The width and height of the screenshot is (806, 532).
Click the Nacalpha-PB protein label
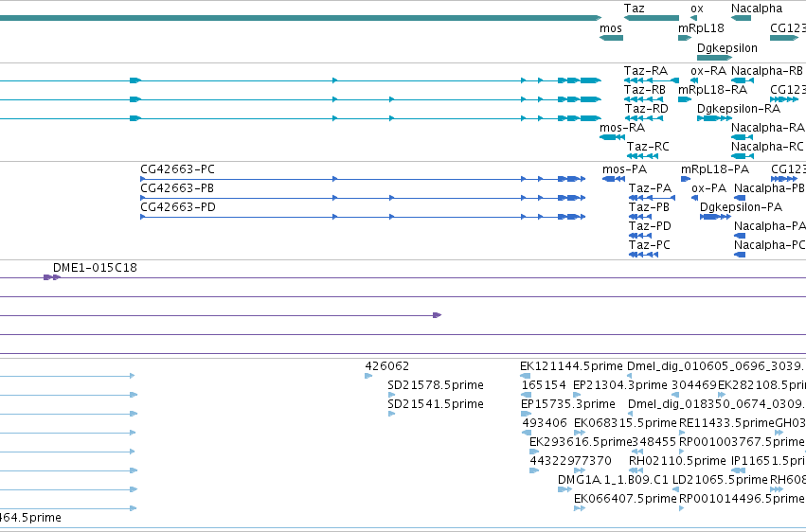(x=769, y=188)
